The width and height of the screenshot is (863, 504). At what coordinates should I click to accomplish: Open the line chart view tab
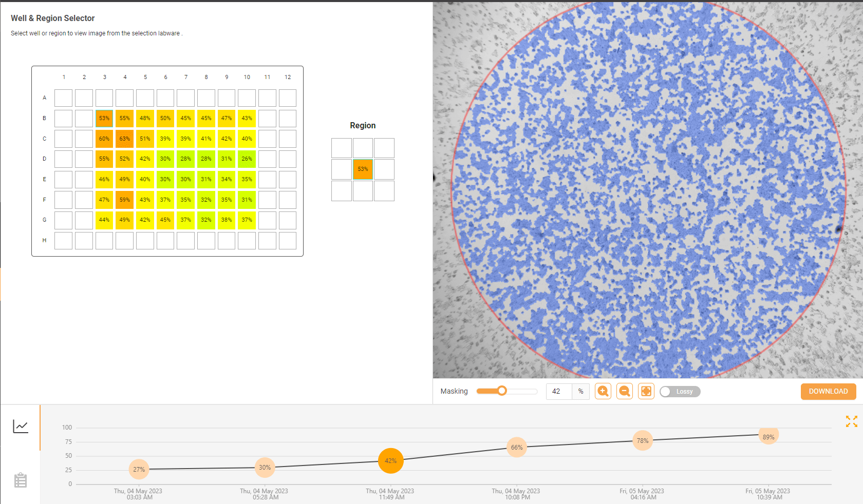pyautogui.click(x=21, y=427)
